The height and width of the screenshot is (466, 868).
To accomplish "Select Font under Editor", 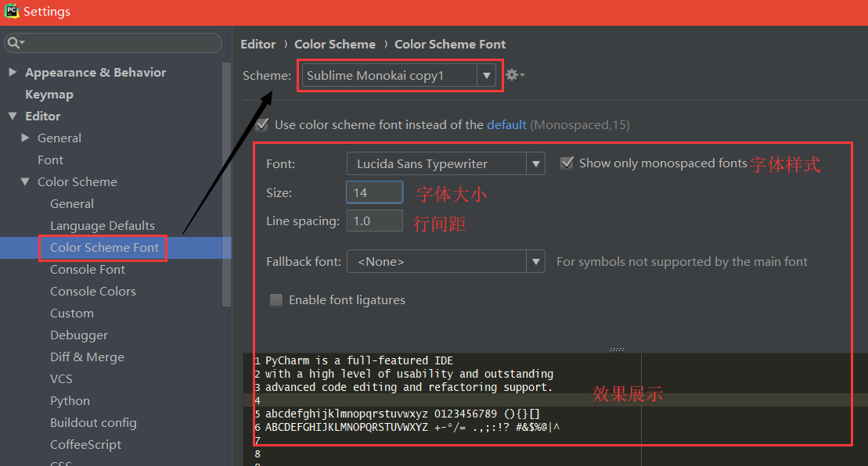I will coord(50,160).
